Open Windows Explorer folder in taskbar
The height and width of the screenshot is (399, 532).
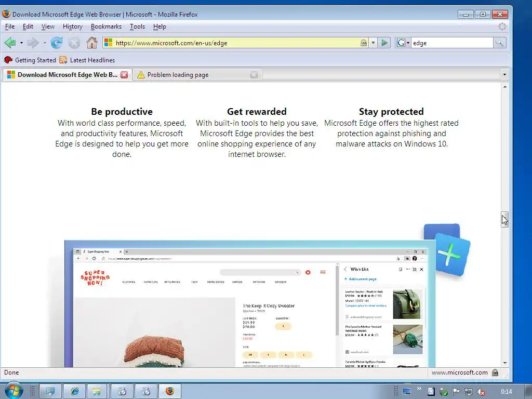click(x=97, y=391)
